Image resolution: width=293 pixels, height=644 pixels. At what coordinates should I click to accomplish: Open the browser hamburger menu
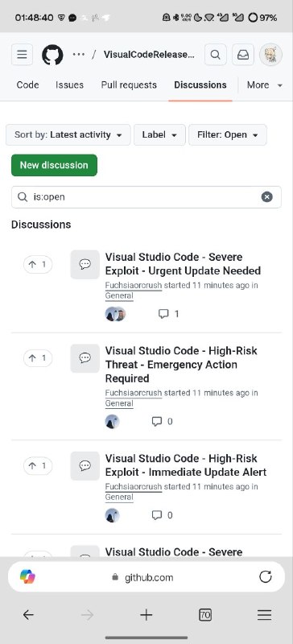click(x=264, y=615)
